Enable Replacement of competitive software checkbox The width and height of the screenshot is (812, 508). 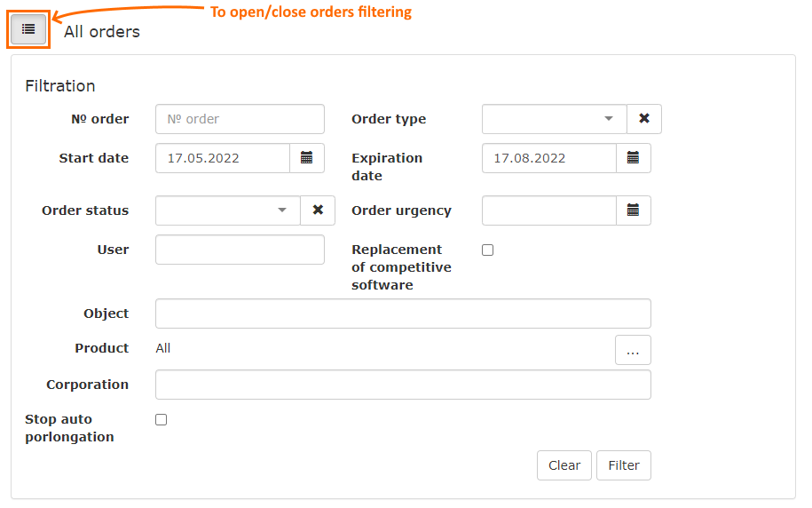coord(487,250)
